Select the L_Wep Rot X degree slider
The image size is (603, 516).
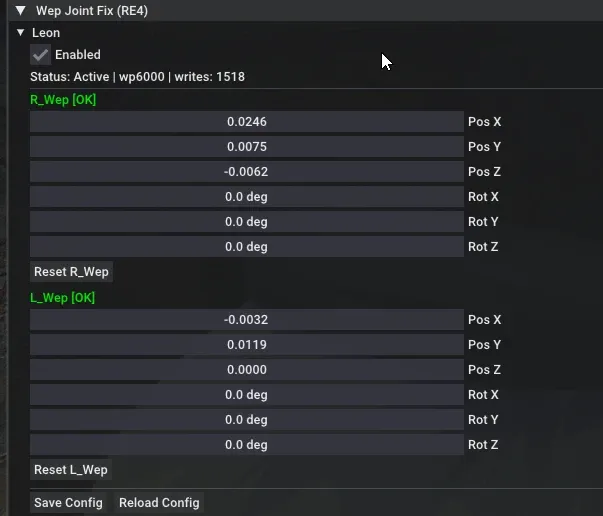[247, 394]
